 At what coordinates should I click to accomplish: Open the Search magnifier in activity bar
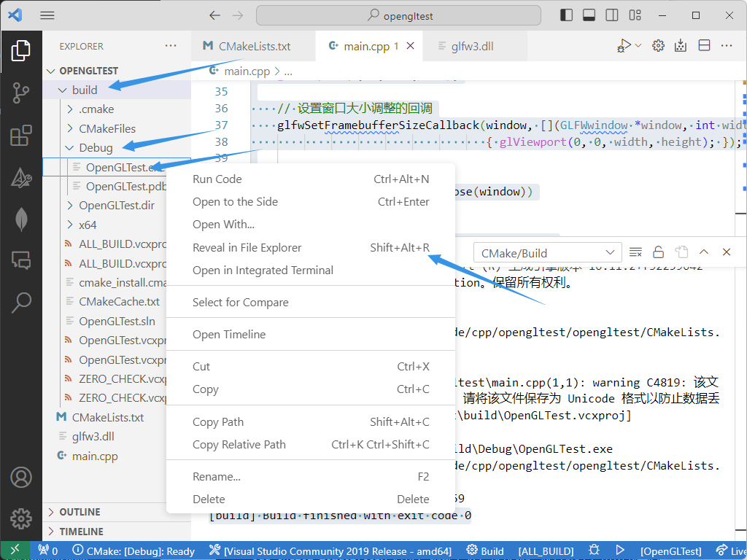(21, 301)
